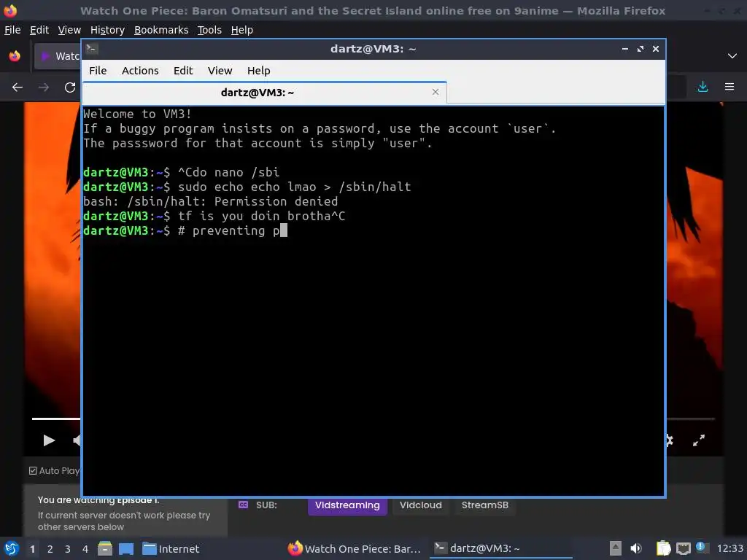
Task: Open Firefox Help menu
Action: point(242,30)
